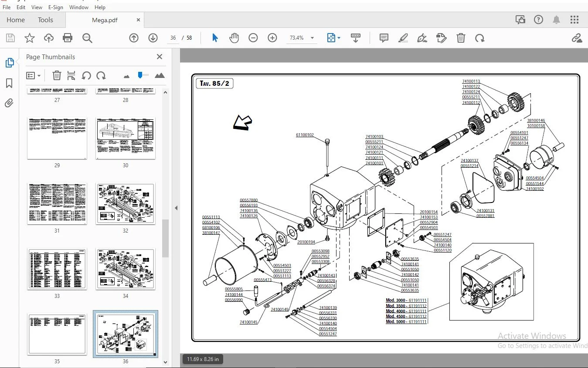Select page 34 thumbnail
This screenshot has width=588, height=368.
pyautogui.click(x=126, y=269)
